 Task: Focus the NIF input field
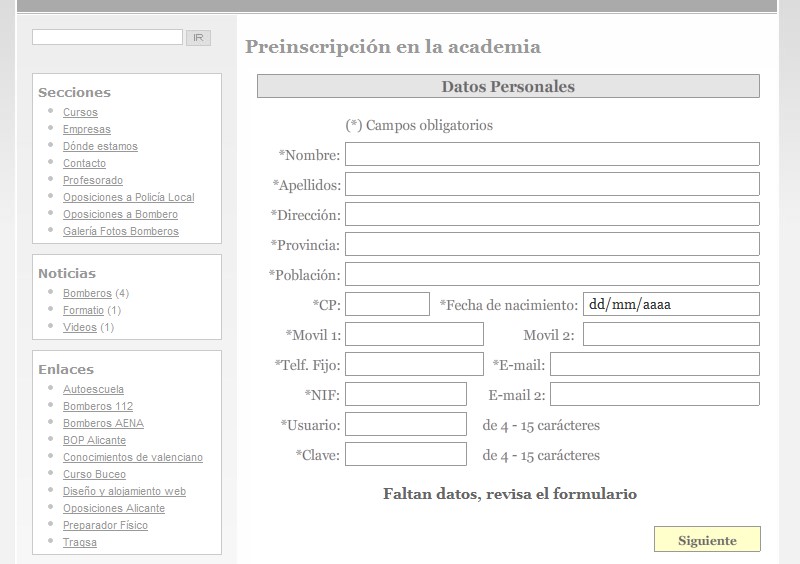406,394
